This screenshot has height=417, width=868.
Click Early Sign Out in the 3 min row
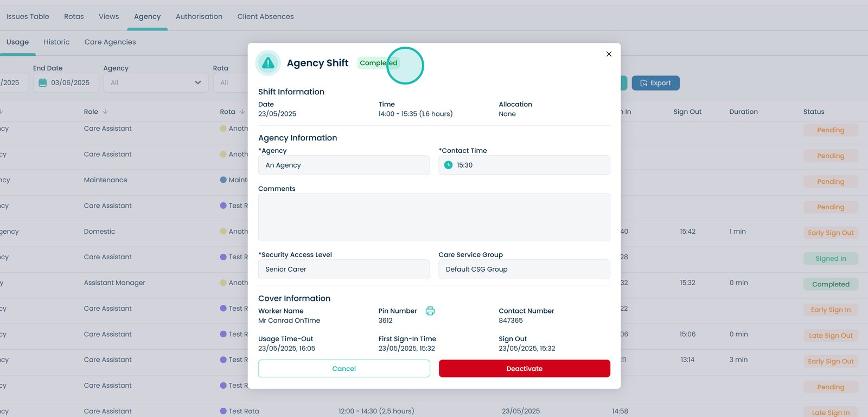click(831, 361)
